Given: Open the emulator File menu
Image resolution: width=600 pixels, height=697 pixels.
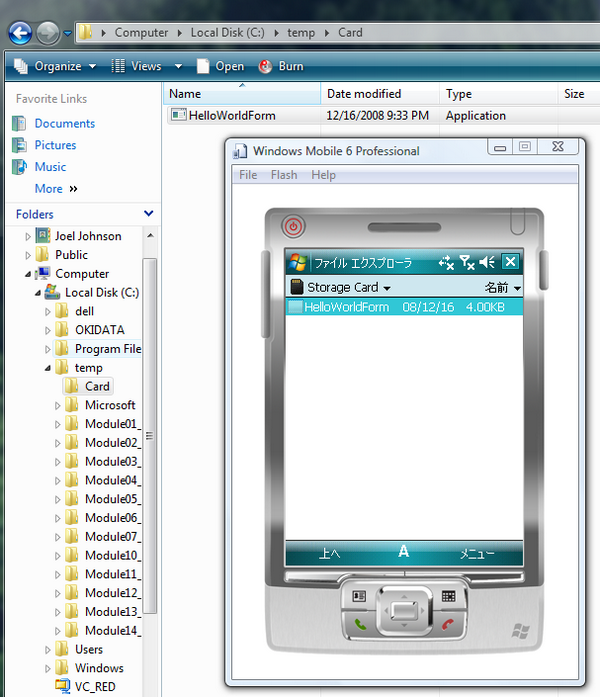Looking at the screenshot, I should click(248, 175).
